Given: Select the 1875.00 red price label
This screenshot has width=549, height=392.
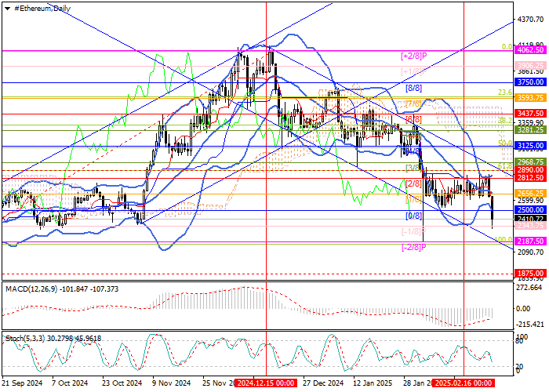Looking at the screenshot, I should pyautogui.click(x=531, y=274).
